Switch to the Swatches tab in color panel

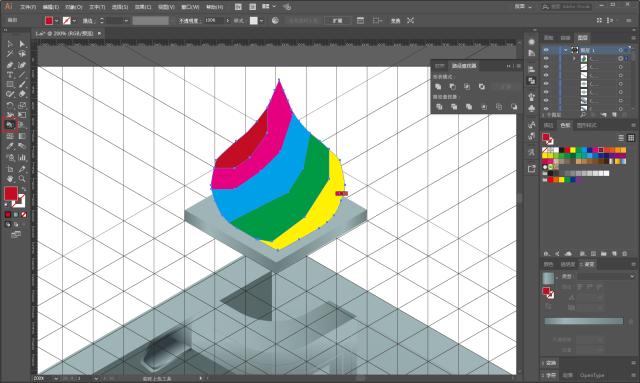tap(565, 125)
